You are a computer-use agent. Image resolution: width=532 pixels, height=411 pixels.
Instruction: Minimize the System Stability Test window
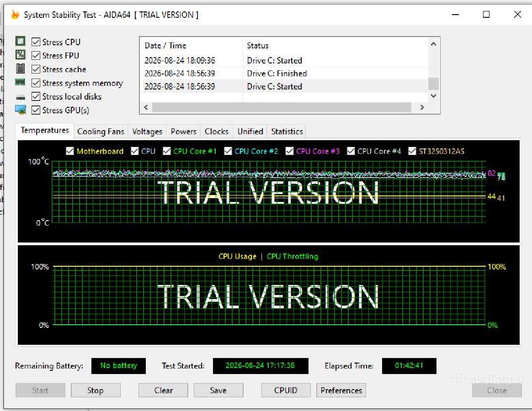[x=455, y=15]
